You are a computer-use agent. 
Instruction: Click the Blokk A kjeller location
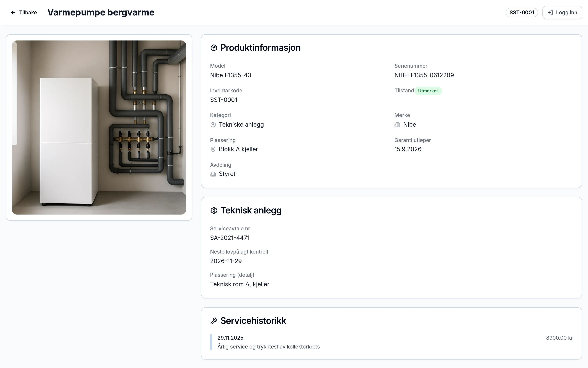point(238,149)
